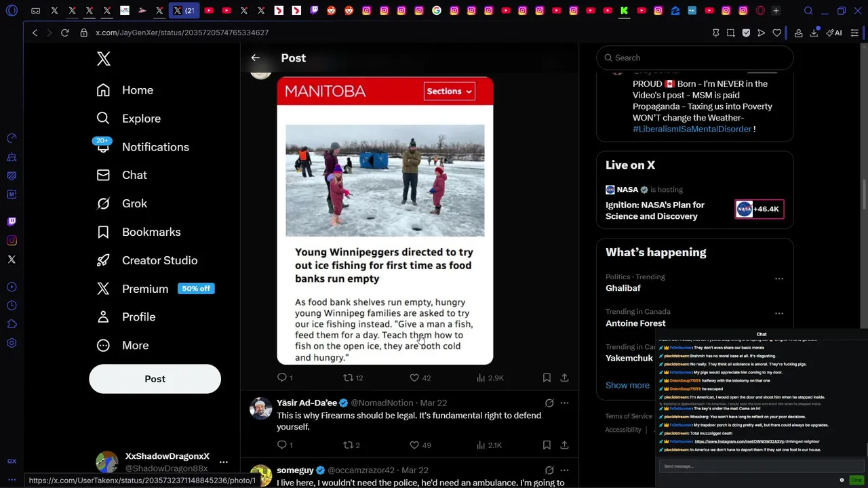Reload the page in browser toolbar
This screenshot has height=488, width=868.
(65, 33)
